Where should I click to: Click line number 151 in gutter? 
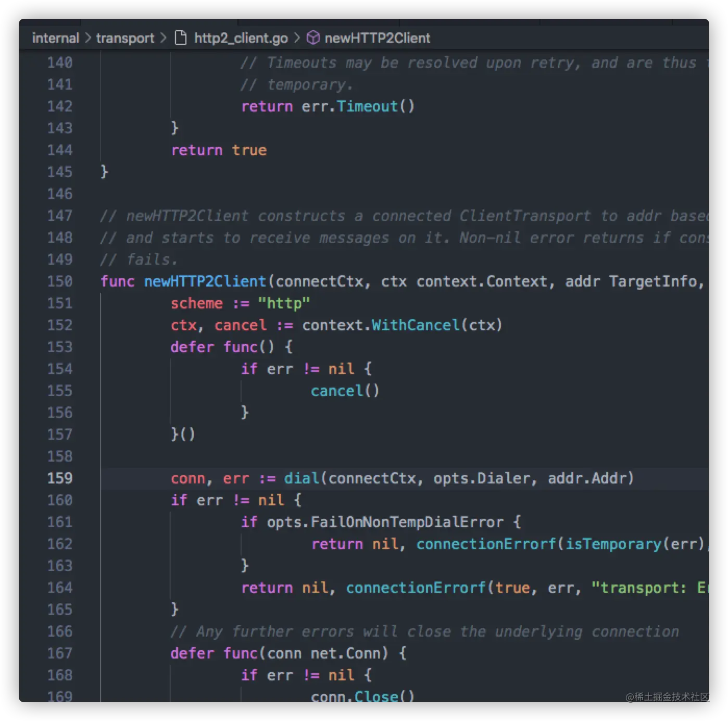point(60,303)
